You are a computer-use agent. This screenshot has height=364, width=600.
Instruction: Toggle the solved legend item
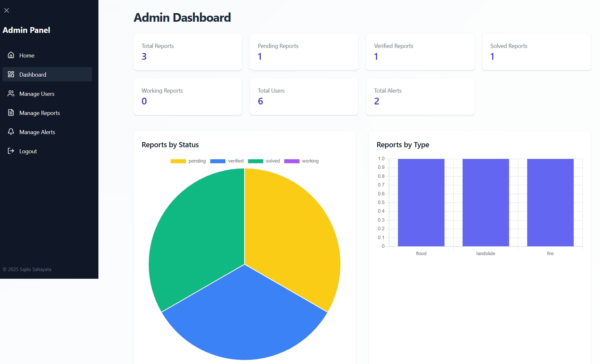[264, 161]
